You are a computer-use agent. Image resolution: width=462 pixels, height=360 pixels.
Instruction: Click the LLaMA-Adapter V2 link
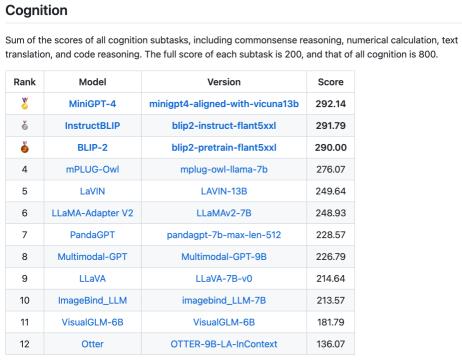92,213
